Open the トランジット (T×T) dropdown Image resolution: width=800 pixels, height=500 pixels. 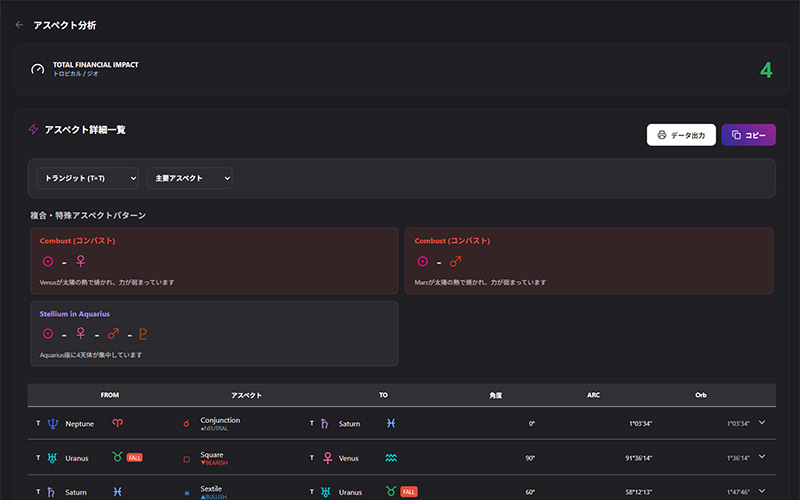tap(87, 178)
